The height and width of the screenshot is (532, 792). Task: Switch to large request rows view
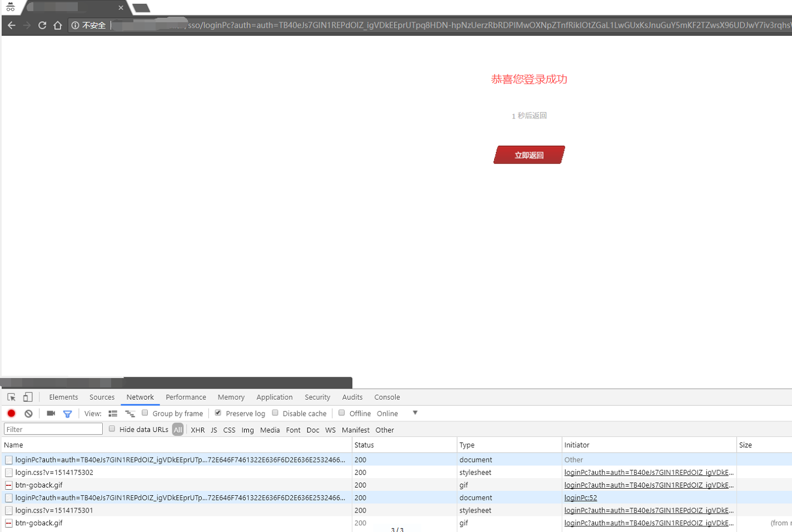point(113,414)
